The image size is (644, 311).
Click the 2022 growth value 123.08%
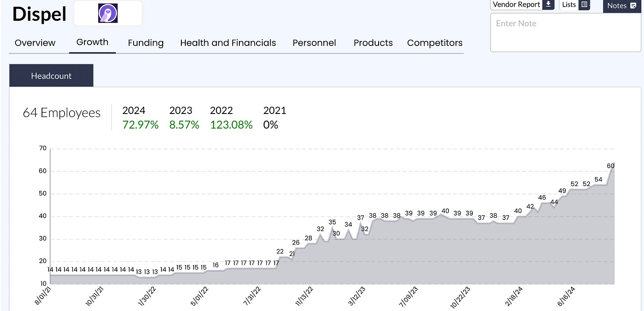pos(231,125)
